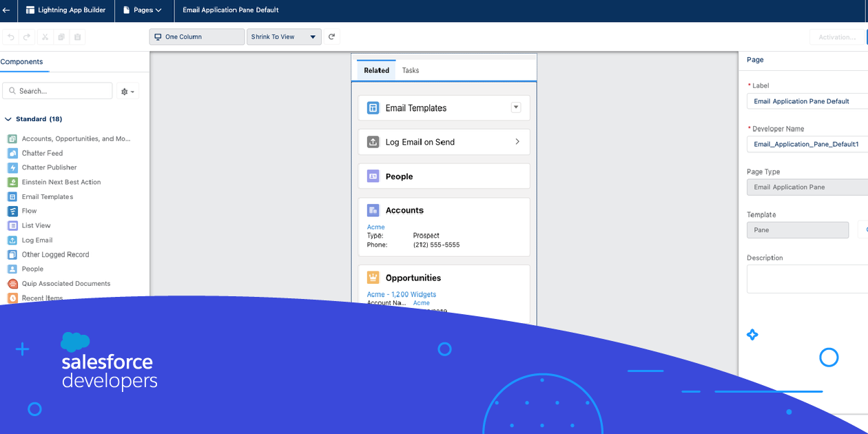This screenshot has width=868, height=434.
Task: Click the People card icon on canvas
Action: 373,176
